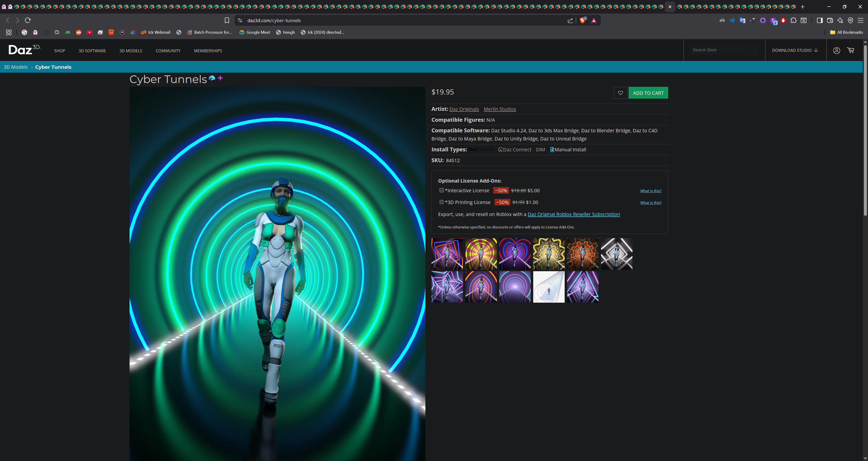Share this page via the share icon
The height and width of the screenshot is (461, 868).
570,21
